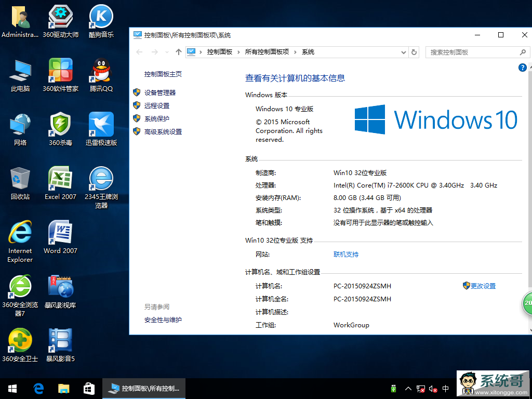
Task: Click the forward navigation arrow
Action: [x=155, y=52]
